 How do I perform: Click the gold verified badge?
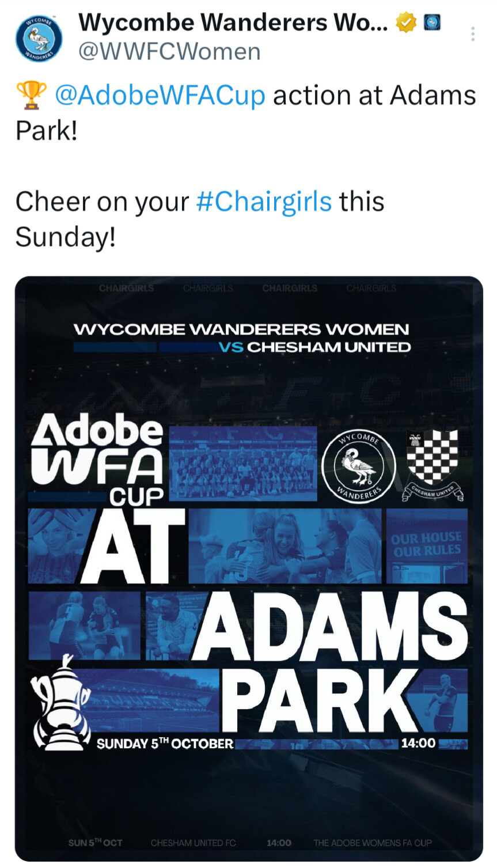coord(406,23)
